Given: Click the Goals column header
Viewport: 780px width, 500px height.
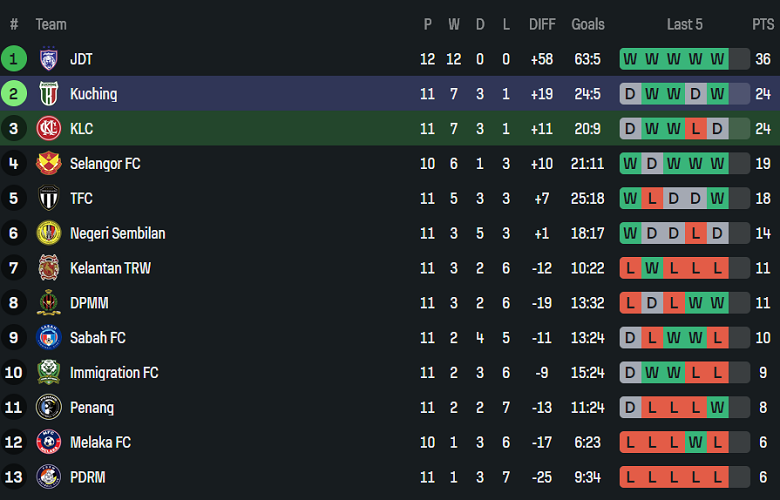Looking at the screenshot, I should point(587,24).
